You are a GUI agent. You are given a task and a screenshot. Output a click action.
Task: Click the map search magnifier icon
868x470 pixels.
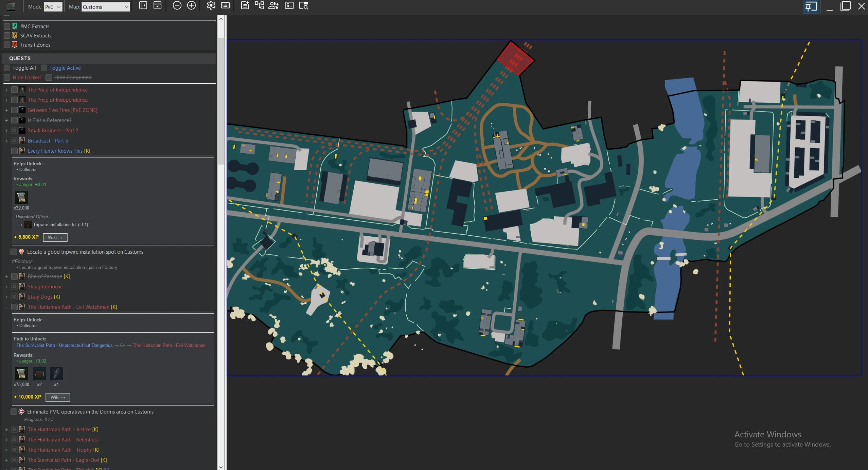[303, 5]
